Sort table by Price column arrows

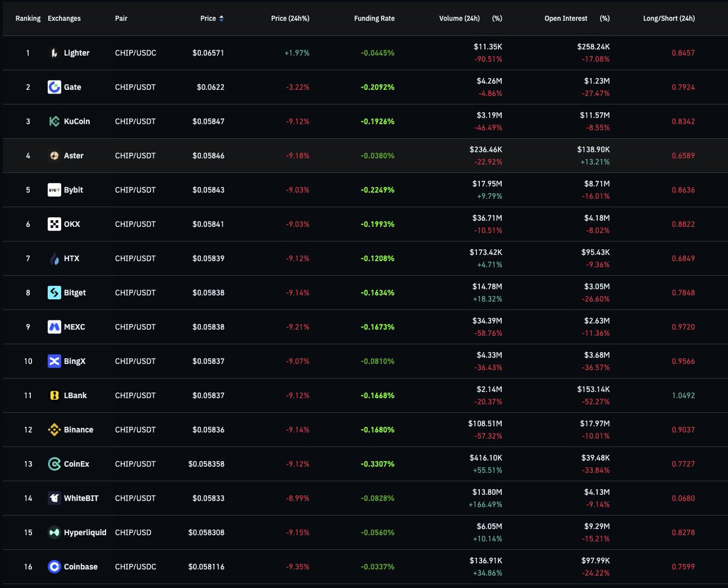(x=221, y=18)
